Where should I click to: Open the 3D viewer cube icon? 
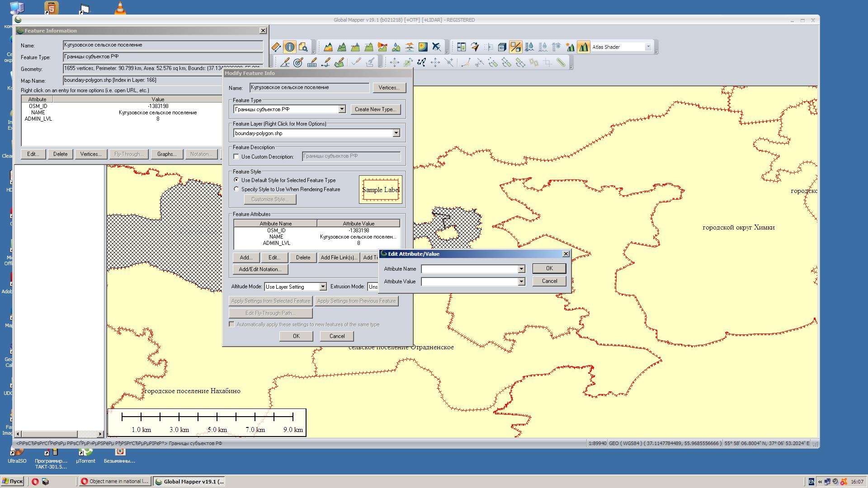(502, 47)
